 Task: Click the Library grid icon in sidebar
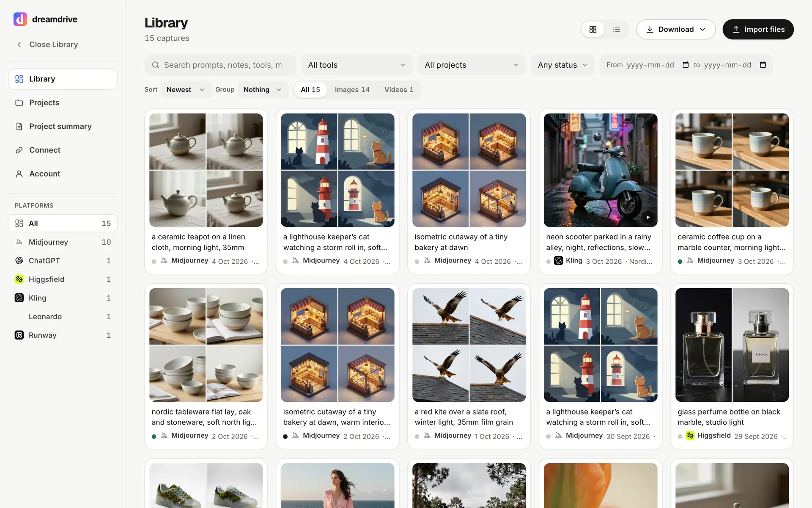click(19, 79)
